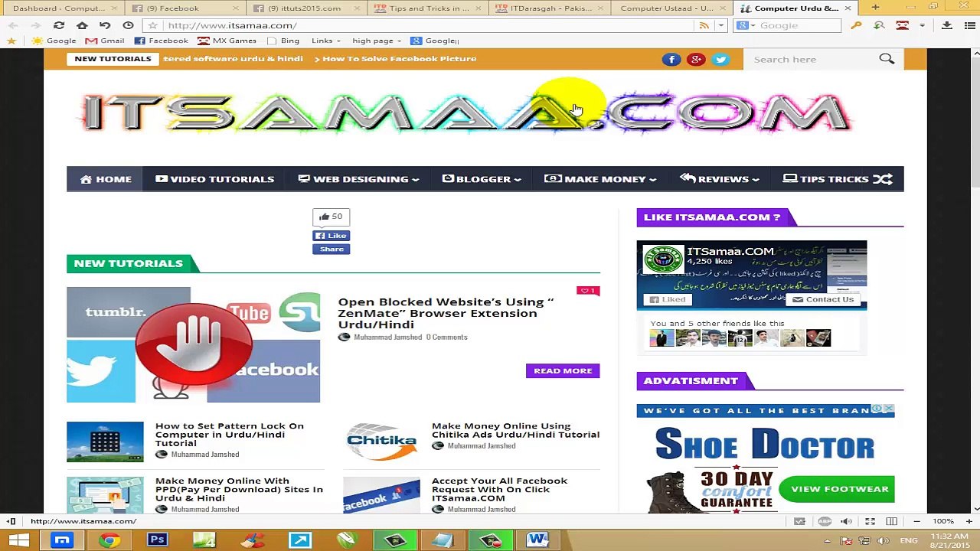Viewport: 980px width, 551px height.
Task: Open the browser main menu dropdown arrow
Action: (922, 25)
